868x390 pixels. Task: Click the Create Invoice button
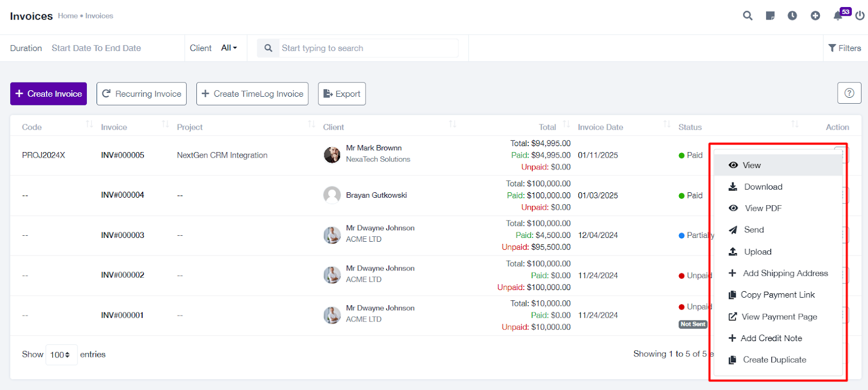click(48, 93)
